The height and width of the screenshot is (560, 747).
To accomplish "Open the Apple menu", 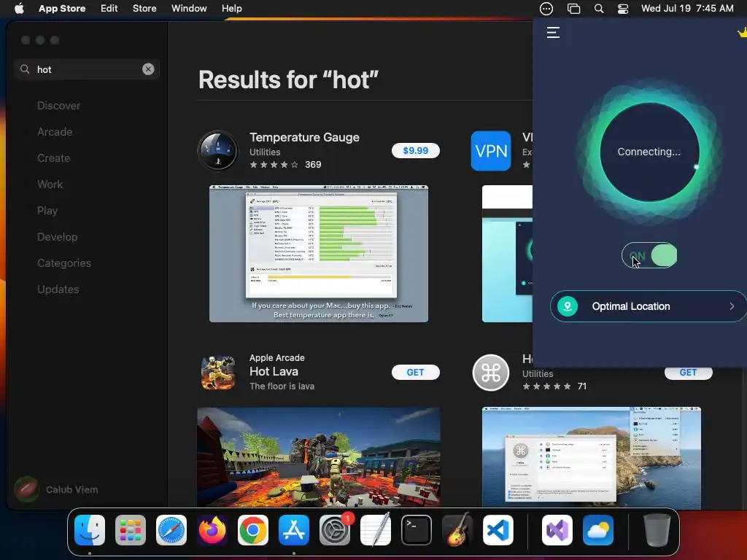I will [19, 8].
